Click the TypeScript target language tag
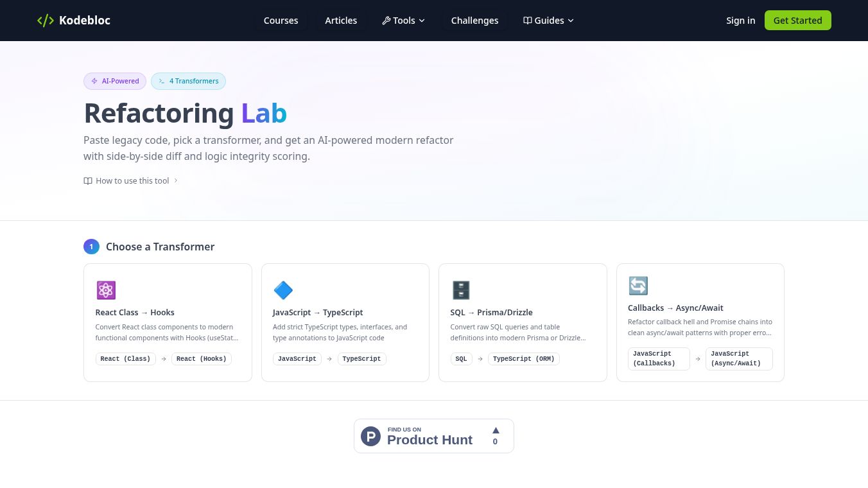The height and width of the screenshot is (488, 868). (361, 359)
